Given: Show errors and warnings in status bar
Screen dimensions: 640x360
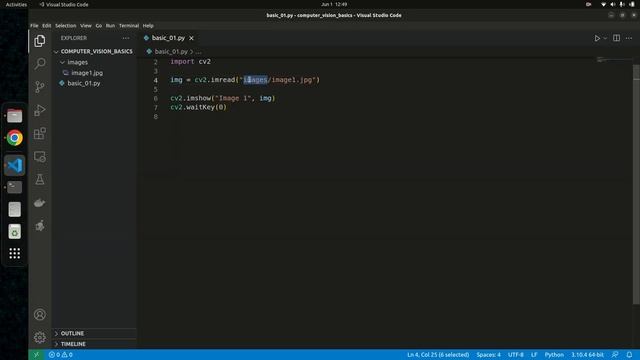Looking at the screenshot, I should click(60, 355).
